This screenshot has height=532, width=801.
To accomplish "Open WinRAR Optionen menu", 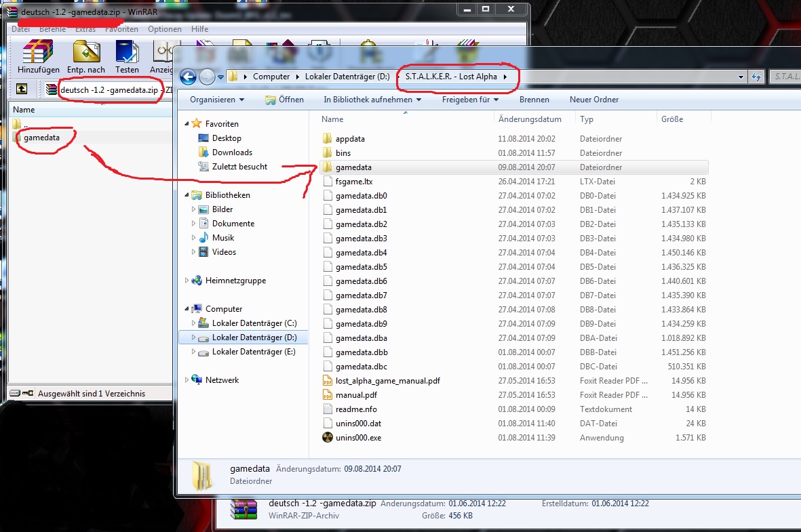I will click(165, 29).
